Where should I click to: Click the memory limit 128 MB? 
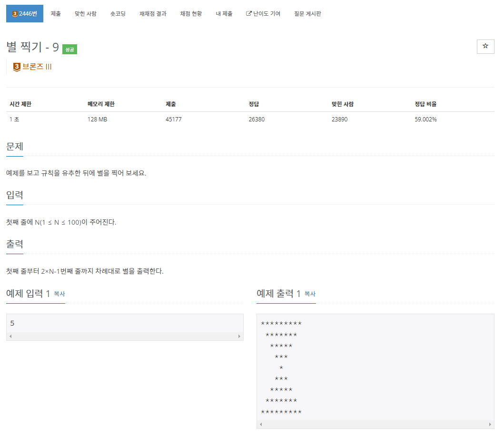tap(98, 119)
